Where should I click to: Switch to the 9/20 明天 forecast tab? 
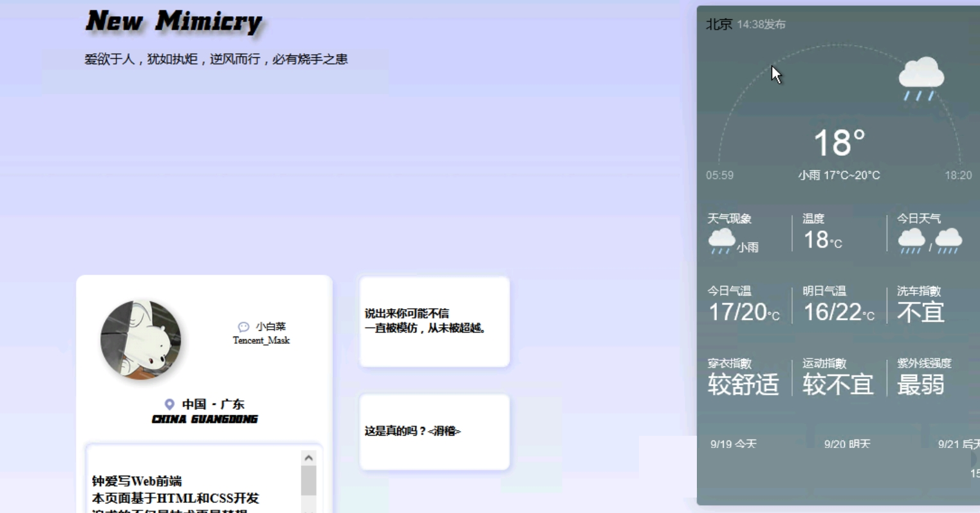tap(847, 444)
